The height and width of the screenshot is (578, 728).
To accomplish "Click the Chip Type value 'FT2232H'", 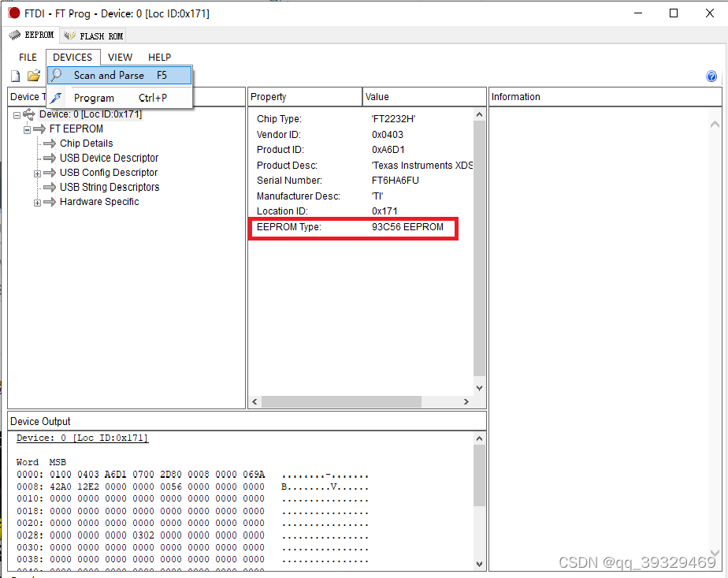I will (393, 119).
